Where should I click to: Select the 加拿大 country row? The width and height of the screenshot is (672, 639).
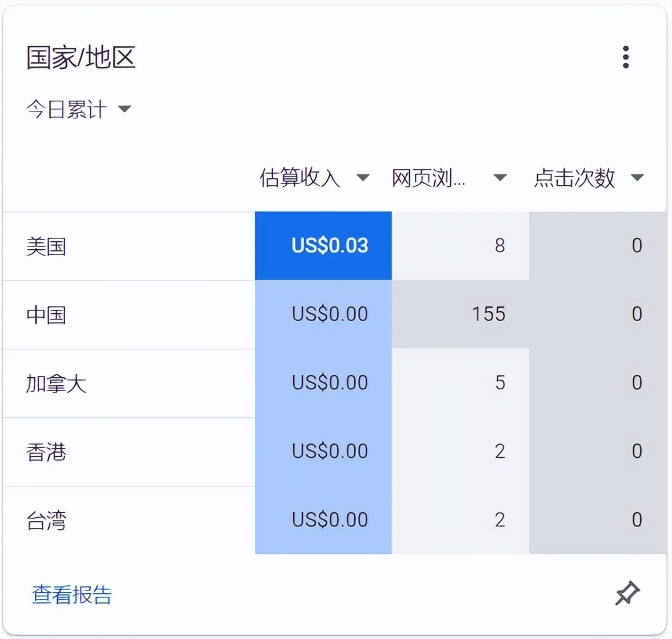57,384
